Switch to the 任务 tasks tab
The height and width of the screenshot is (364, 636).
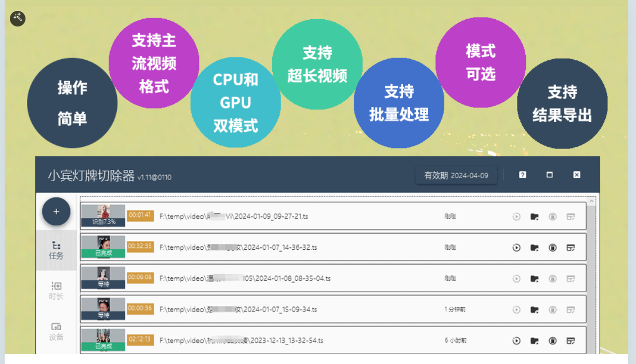56,249
